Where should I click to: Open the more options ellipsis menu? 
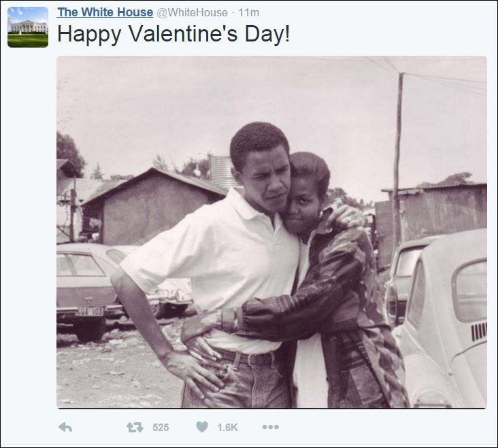(x=270, y=427)
